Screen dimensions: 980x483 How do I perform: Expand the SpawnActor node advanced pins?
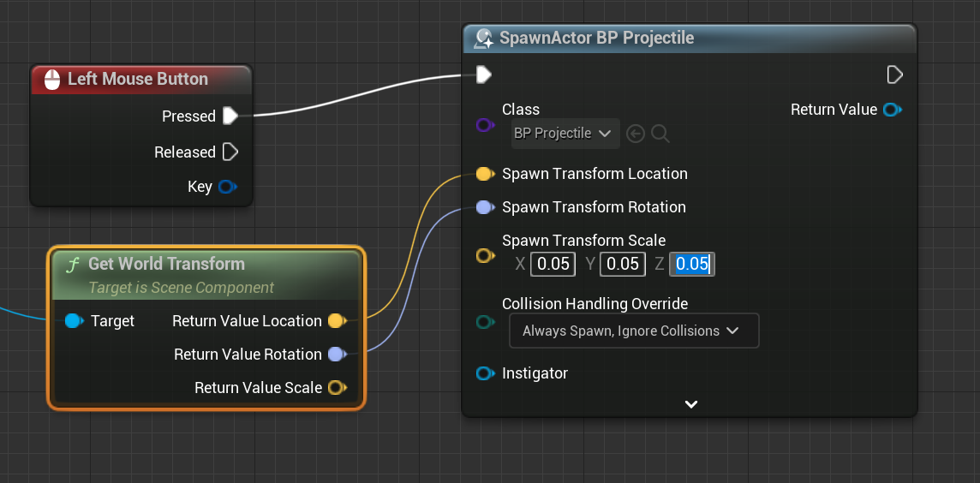tap(691, 404)
